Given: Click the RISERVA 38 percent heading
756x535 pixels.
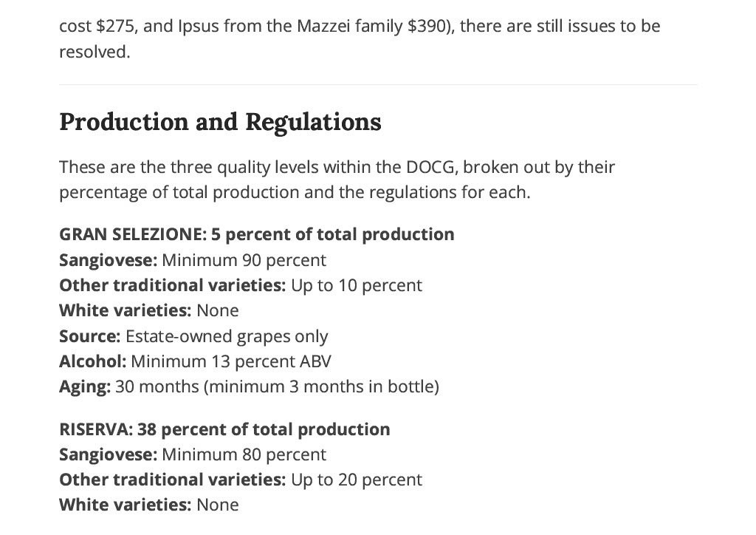Looking at the screenshot, I should click(224, 429).
